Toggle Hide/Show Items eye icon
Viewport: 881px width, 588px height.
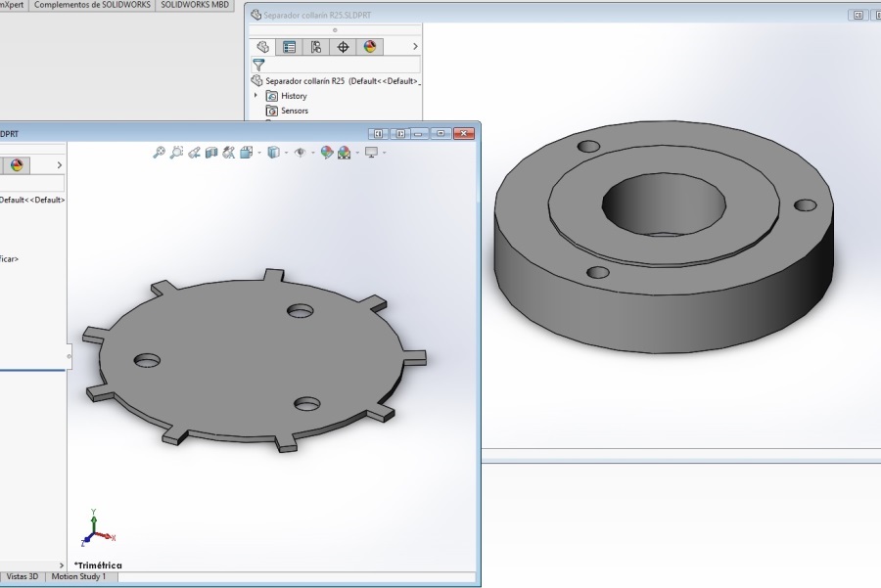tap(300, 152)
